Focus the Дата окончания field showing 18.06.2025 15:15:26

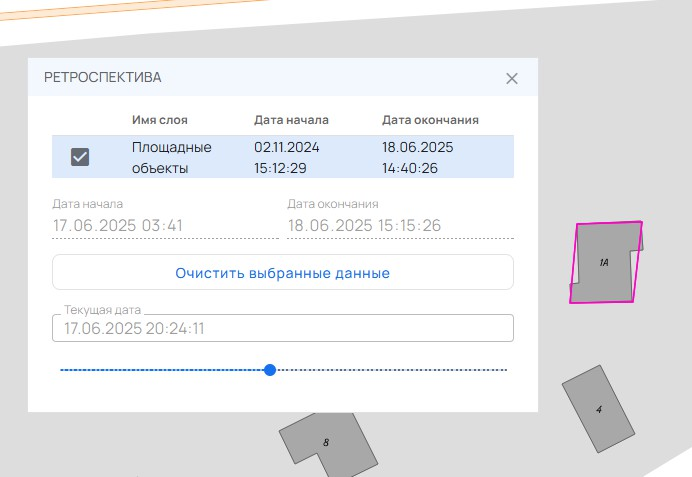pos(400,226)
